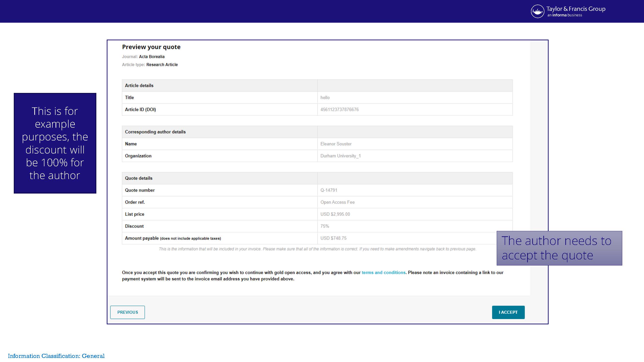This screenshot has height=362, width=644.
Task: Click the I ACCEPT button
Action: 508,312
